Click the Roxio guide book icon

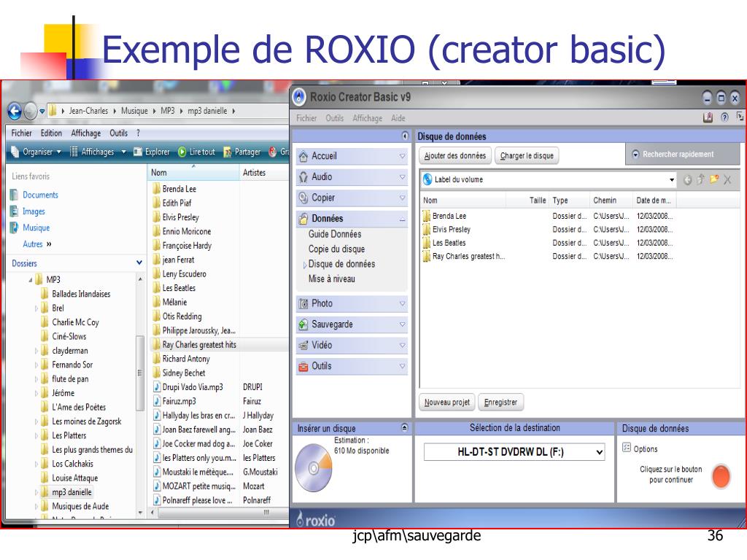coord(708,117)
